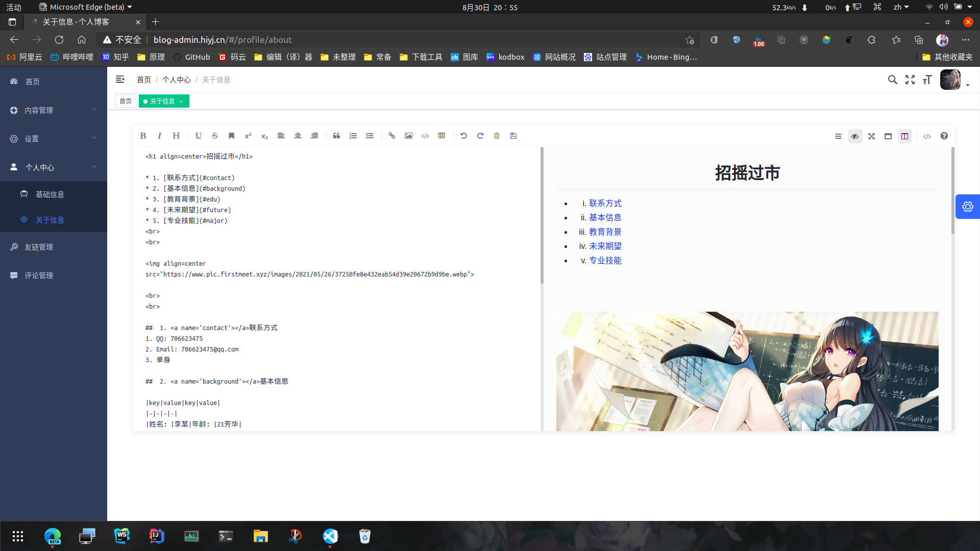The image size is (980, 551).
Task: Toggle preview visibility eye icon
Action: [855, 136]
